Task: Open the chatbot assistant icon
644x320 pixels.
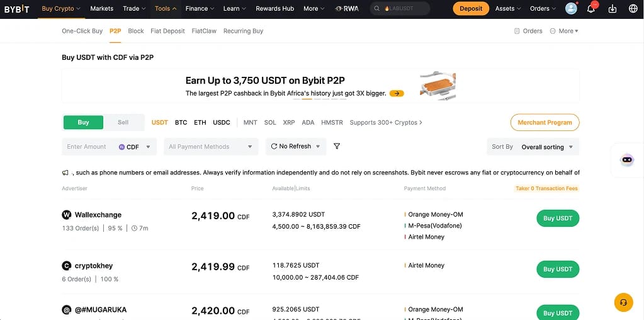Action: click(x=627, y=160)
